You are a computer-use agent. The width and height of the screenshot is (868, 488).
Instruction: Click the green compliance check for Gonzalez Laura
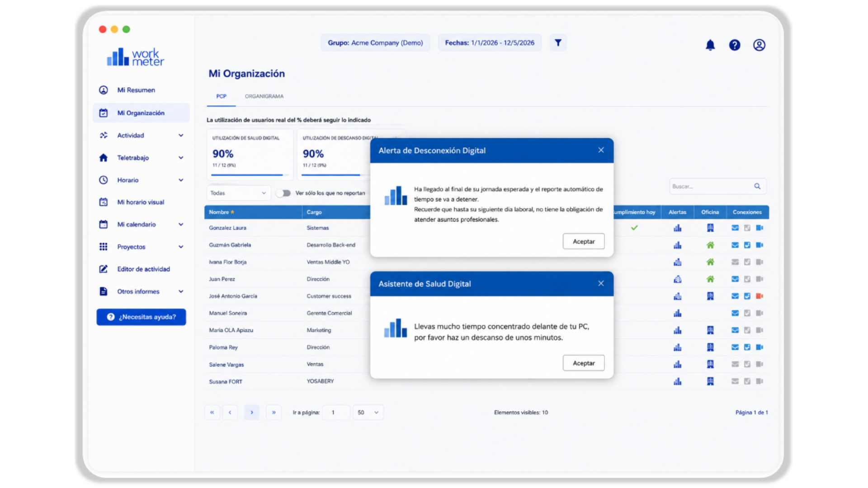pos(634,228)
